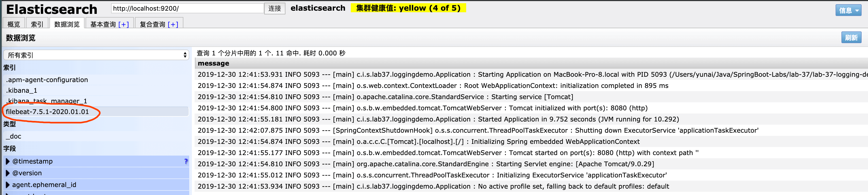Open log row No active profile set
Screen dimensions: 868x195
(531, 186)
